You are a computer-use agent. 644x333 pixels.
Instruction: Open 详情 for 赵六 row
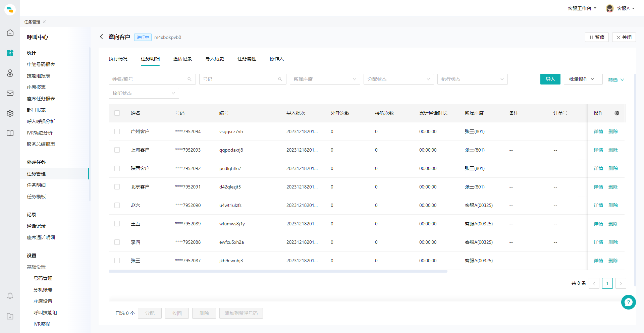coord(598,205)
